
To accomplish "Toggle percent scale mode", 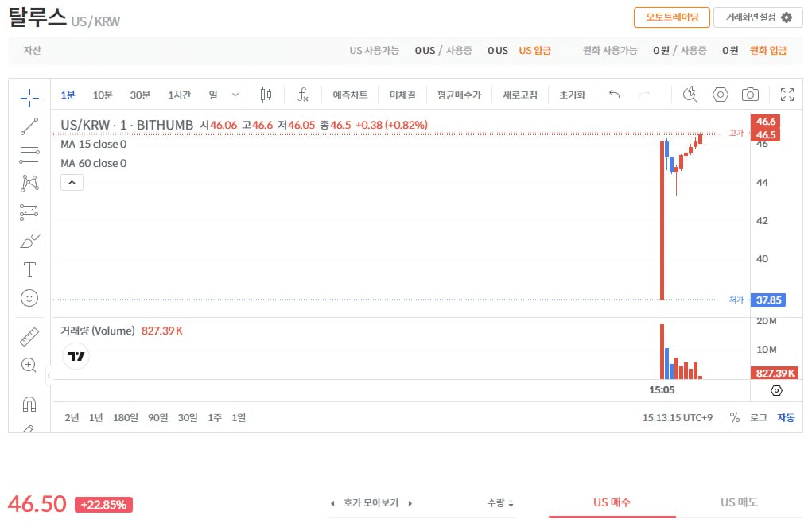I will 734,417.
